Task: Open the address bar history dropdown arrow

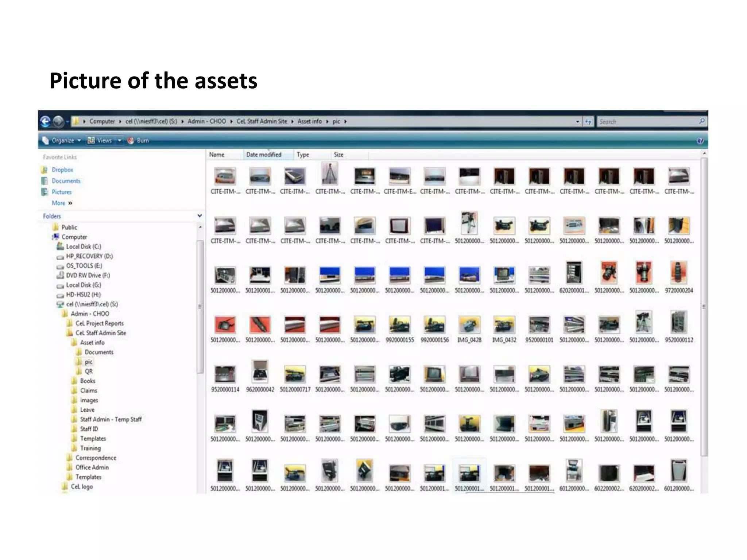Action: [577, 122]
